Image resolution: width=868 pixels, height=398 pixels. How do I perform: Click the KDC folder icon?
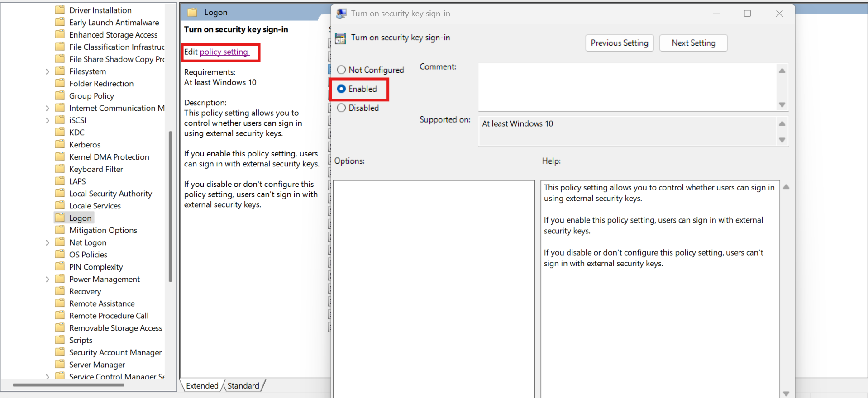(x=60, y=132)
